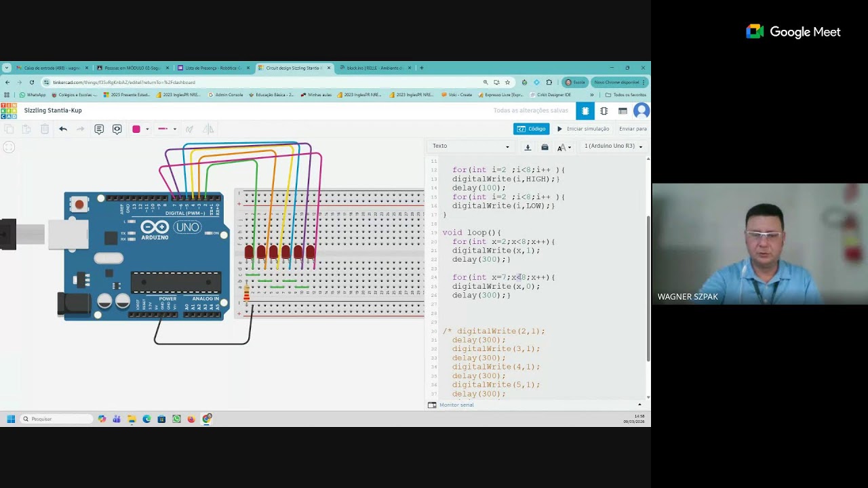Open Admin Console bookmark

226,95
